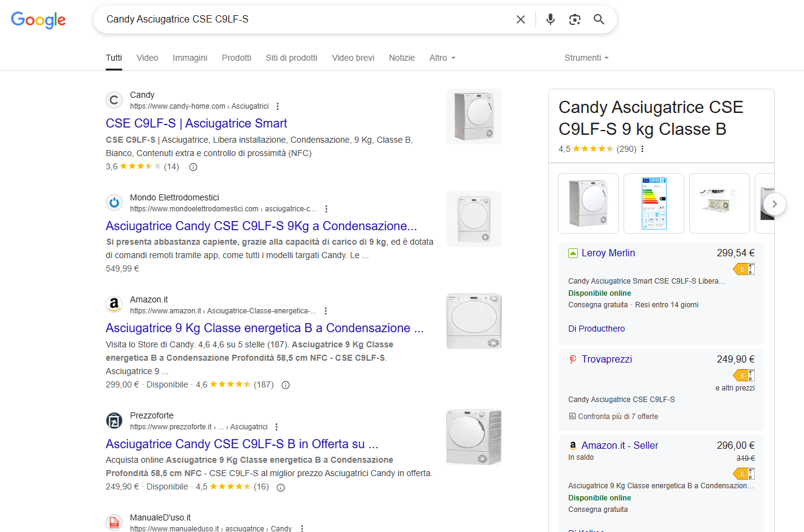804x532 pixels.
Task: Open rating info icon on Candy result
Action: 193,166
